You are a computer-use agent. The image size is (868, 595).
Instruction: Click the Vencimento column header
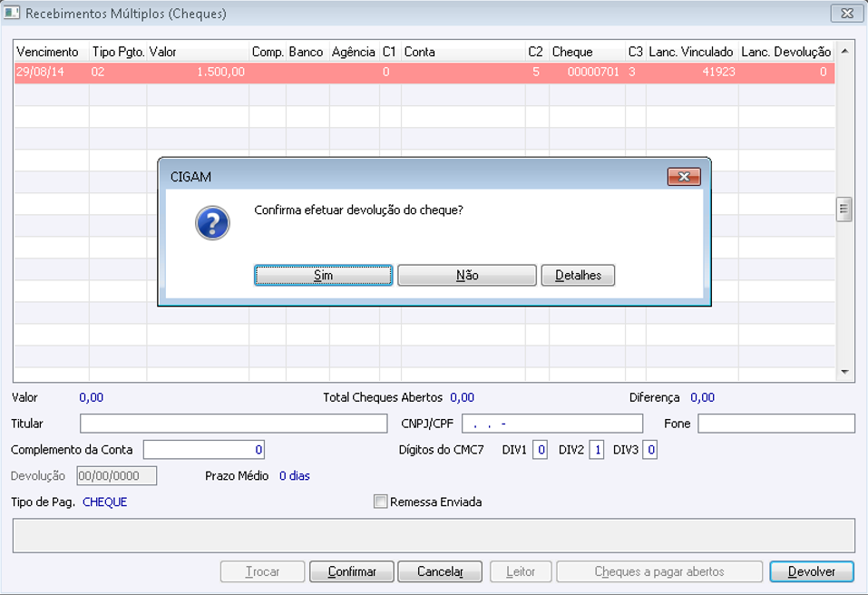[x=51, y=52]
